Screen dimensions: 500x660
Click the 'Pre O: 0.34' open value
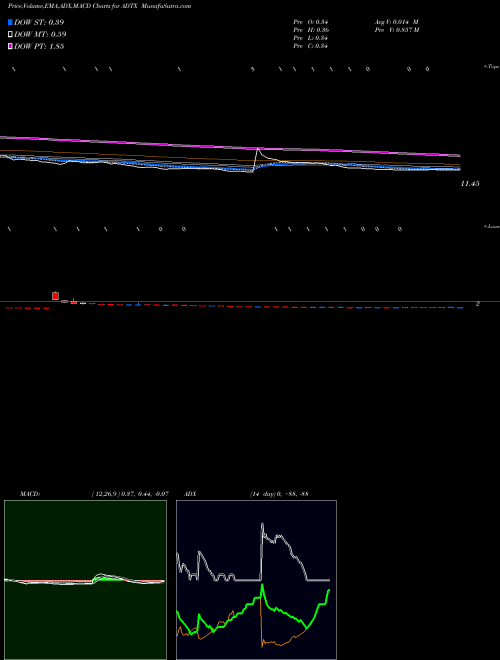(x=310, y=22)
